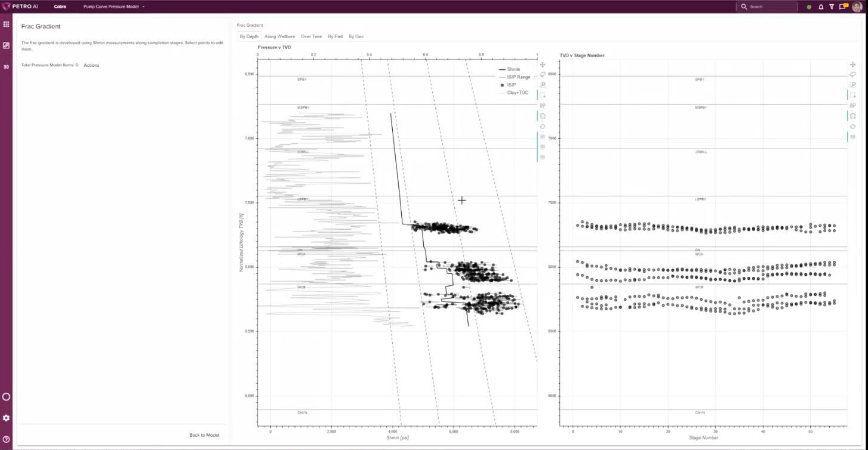The height and width of the screenshot is (450, 868).
Task: Toggle Shmin series in the legend
Action: (x=509, y=69)
